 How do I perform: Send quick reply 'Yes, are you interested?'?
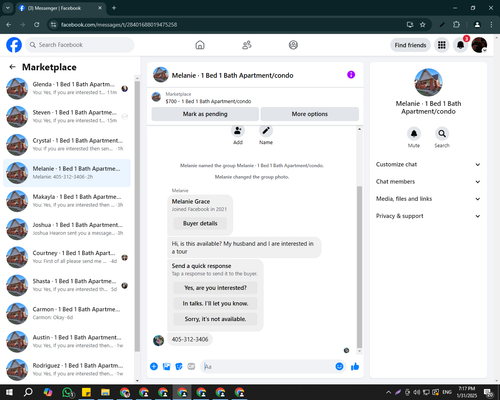point(215,288)
